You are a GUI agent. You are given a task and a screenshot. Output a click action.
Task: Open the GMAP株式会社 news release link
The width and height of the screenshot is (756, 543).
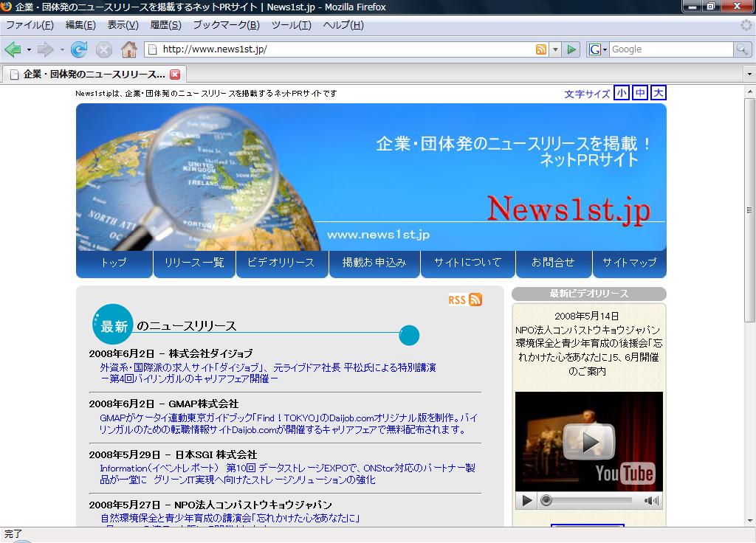click(289, 423)
